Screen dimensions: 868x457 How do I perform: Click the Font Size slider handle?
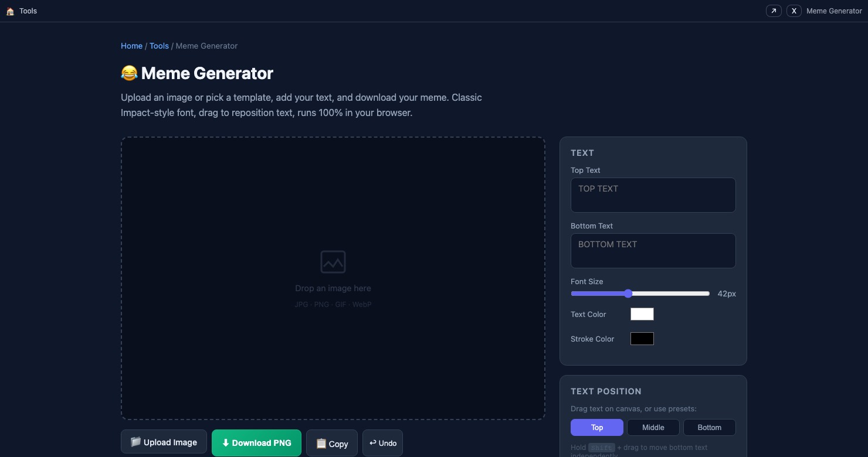[x=628, y=294]
